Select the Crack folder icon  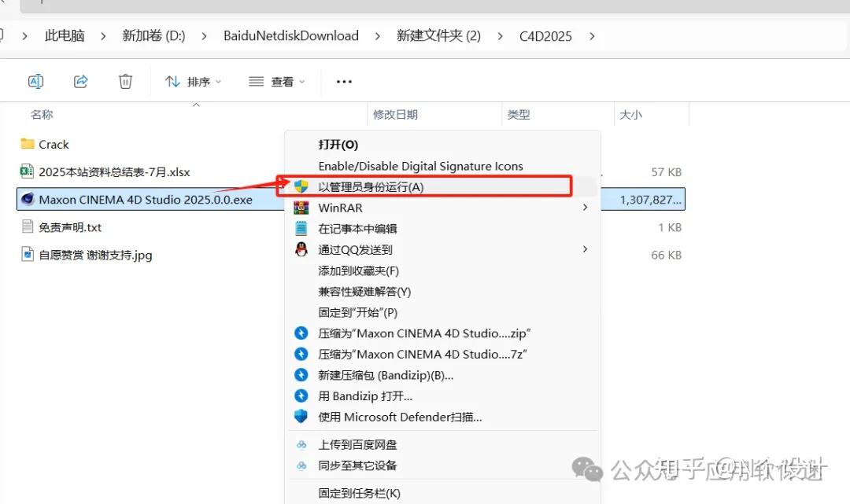click(27, 143)
